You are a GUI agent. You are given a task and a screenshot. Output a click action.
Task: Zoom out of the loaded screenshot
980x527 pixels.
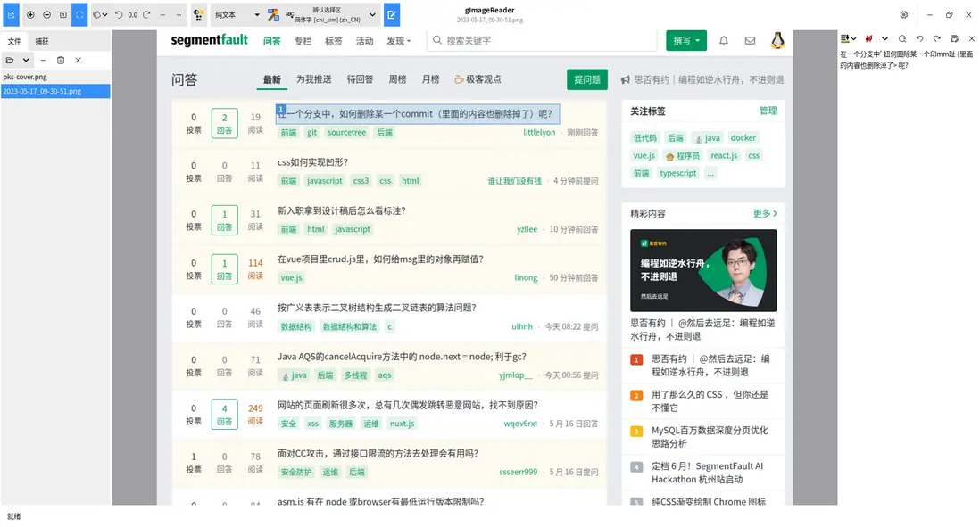click(x=47, y=15)
